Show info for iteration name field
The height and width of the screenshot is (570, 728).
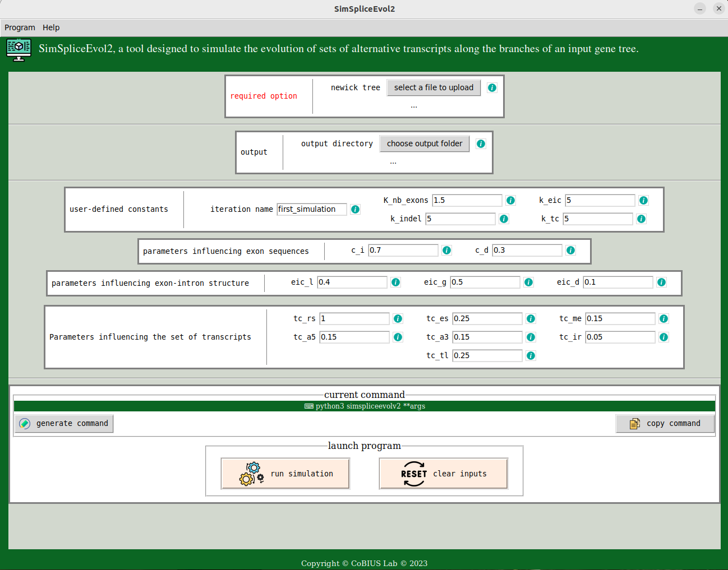(x=355, y=210)
